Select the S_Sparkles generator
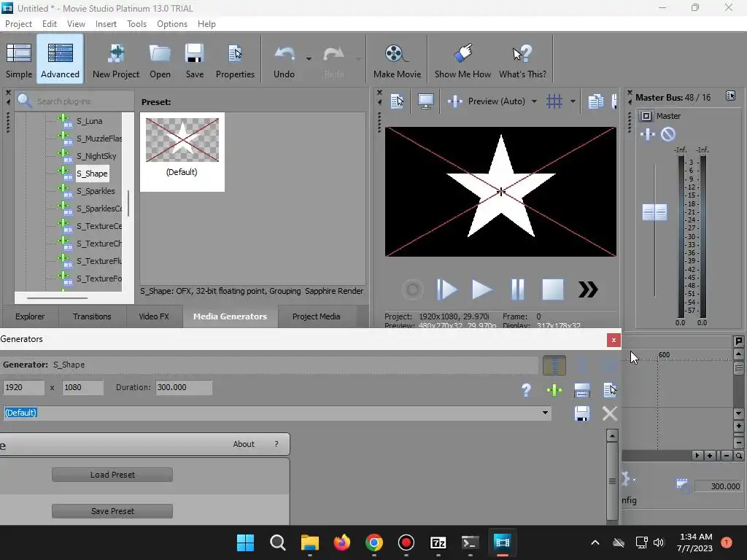This screenshot has height=560, width=747. 96,191
